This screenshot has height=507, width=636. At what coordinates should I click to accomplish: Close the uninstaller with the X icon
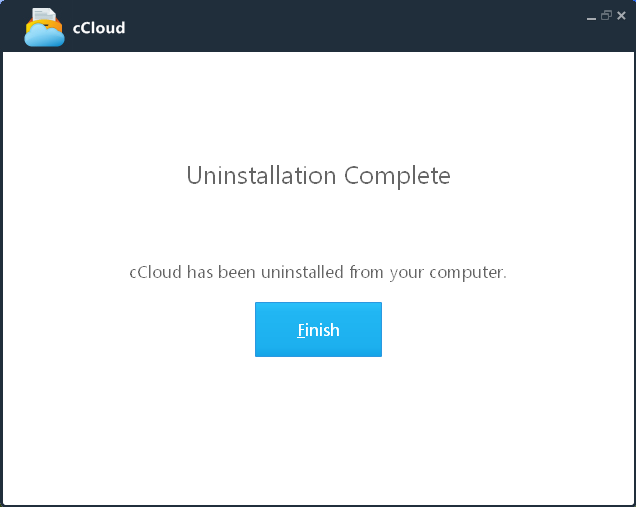coord(621,15)
